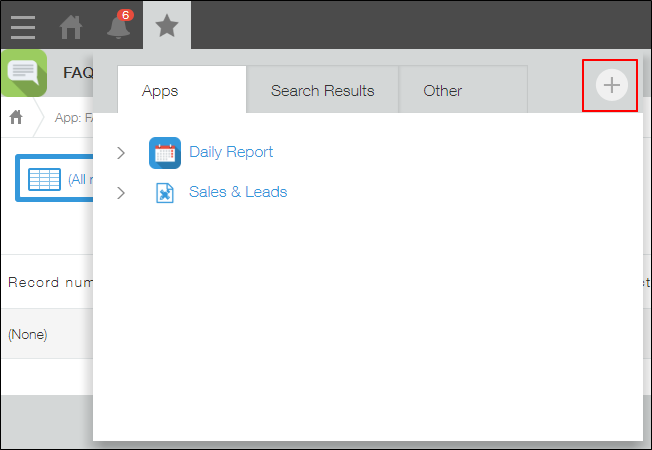The height and width of the screenshot is (450, 652).
Task: Click the green FAQ app icon
Action: pos(24,73)
